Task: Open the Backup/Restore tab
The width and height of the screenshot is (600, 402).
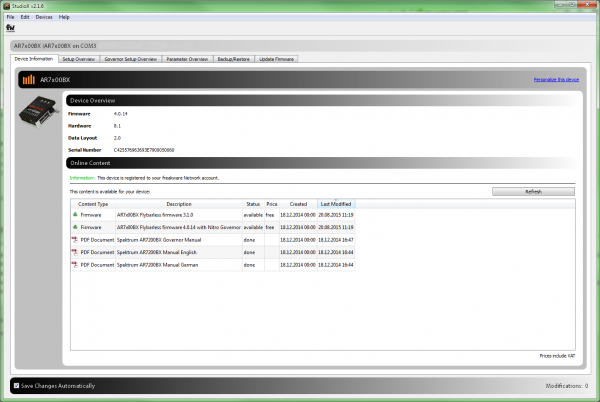Action: (235, 60)
